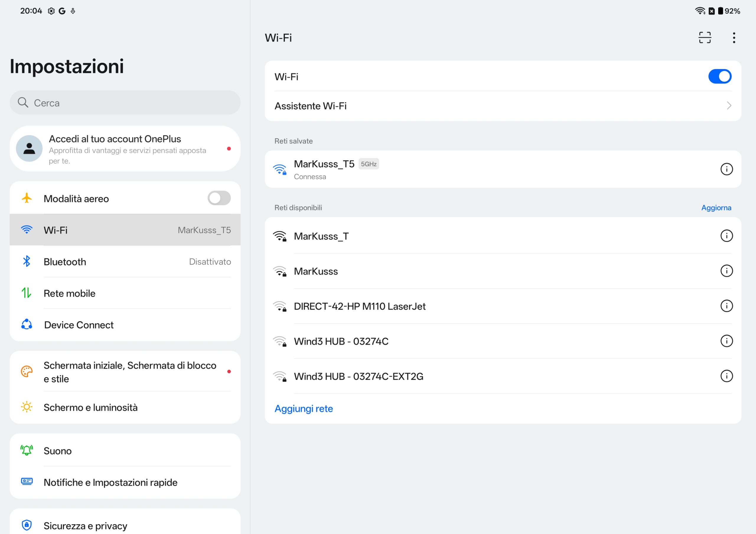
Task: Click the Cerca search field
Action: [125, 103]
